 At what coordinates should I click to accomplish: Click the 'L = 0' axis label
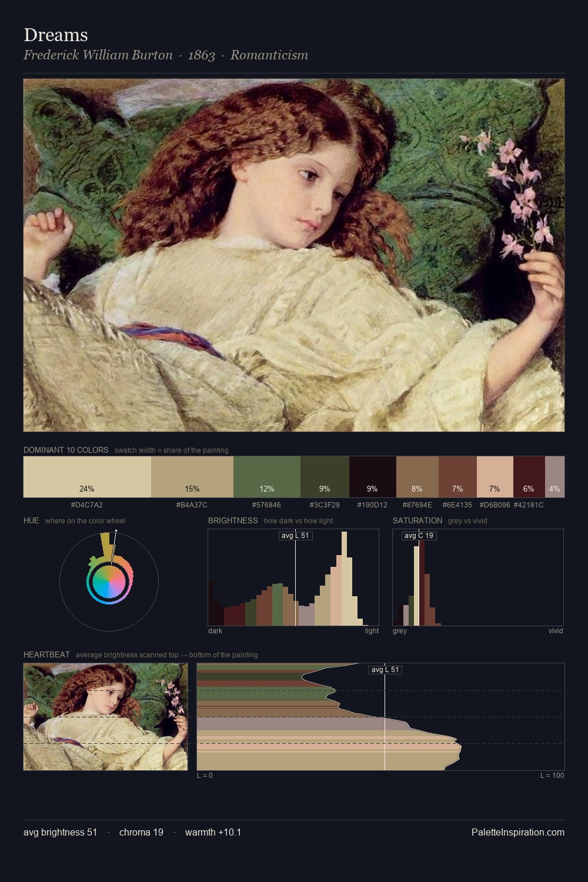pos(205,776)
